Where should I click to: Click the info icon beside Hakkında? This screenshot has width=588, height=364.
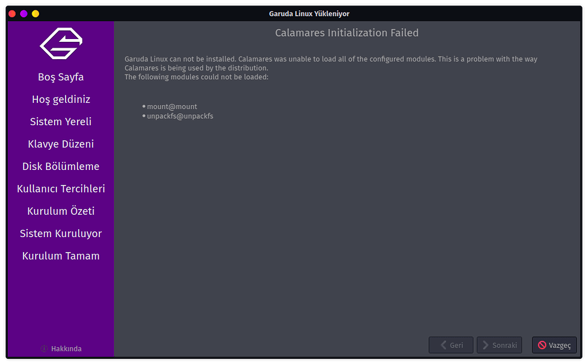tap(44, 348)
